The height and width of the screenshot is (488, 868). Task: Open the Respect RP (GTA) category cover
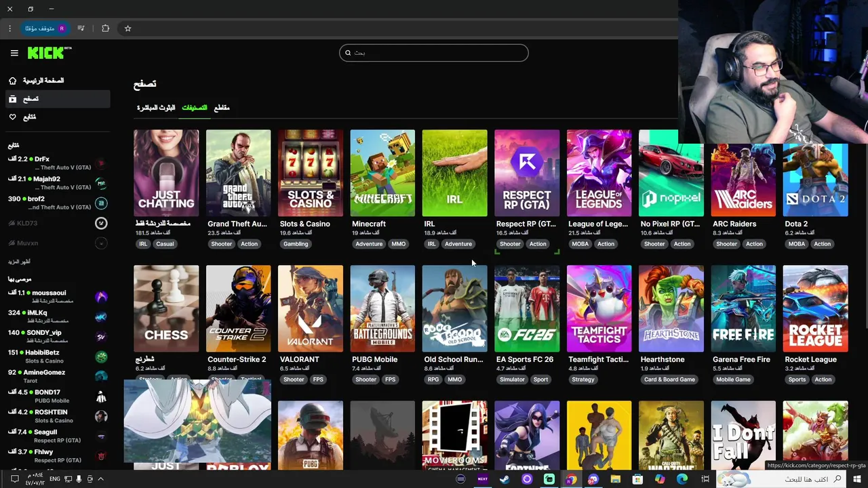527,173
